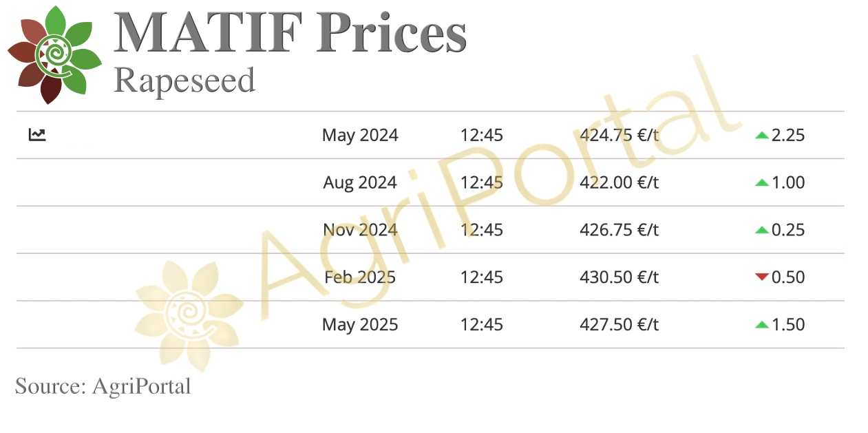The image size is (868, 433).
Task: Select the May 2025 contract label
Action: tap(360, 325)
